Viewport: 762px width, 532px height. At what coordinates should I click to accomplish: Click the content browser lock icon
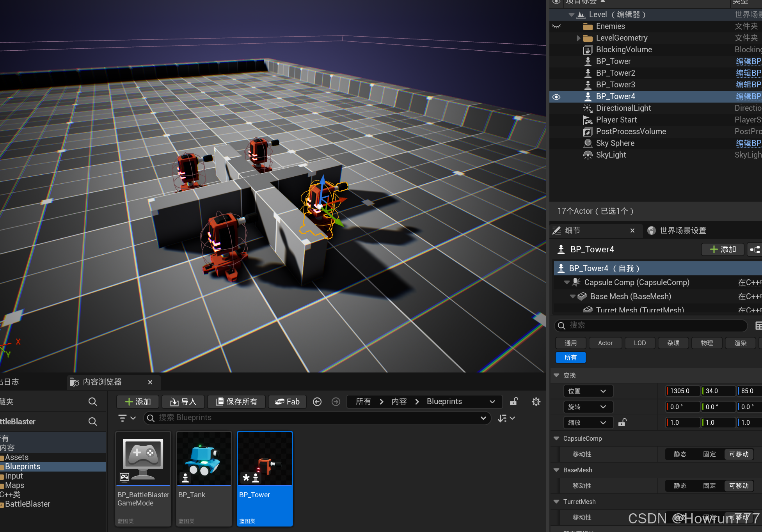click(514, 402)
